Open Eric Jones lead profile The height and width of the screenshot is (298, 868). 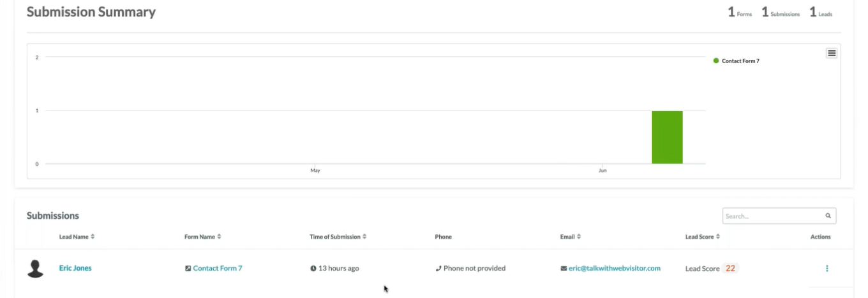coord(75,268)
